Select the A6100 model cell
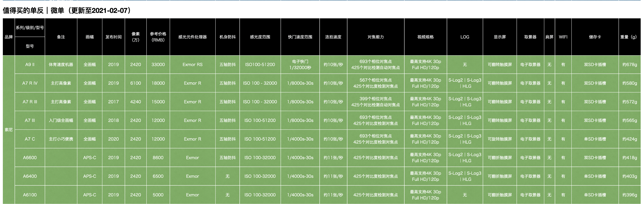This screenshot has height=204, width=644. (30, 195)
